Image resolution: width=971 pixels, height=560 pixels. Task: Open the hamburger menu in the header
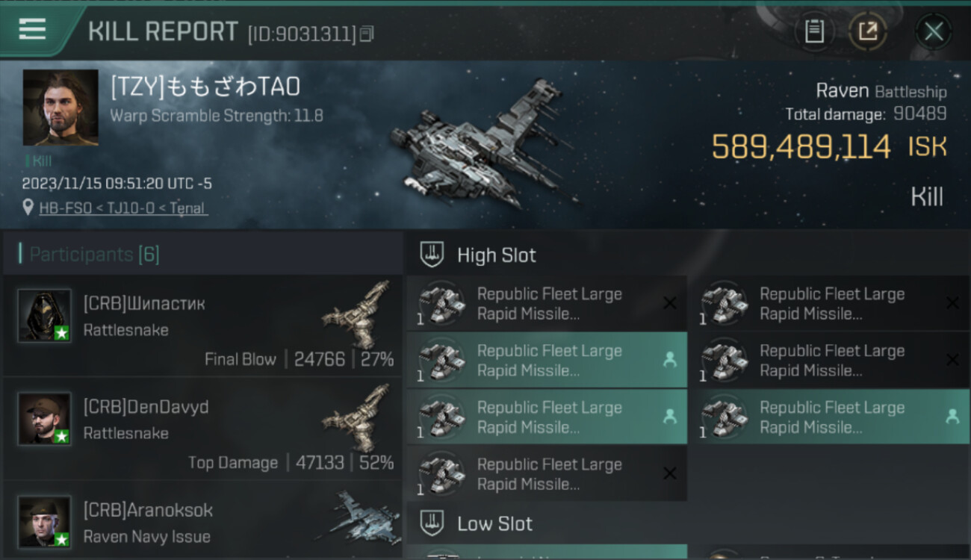[32, 30]
